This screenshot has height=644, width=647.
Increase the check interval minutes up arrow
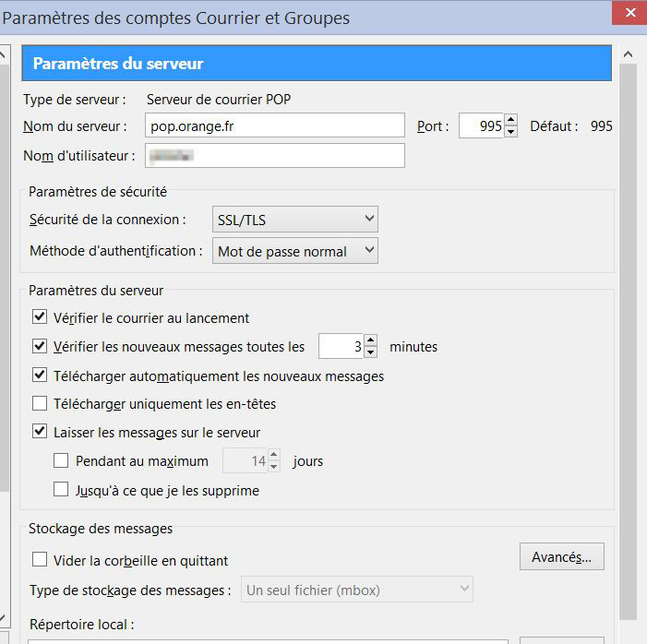370,341
